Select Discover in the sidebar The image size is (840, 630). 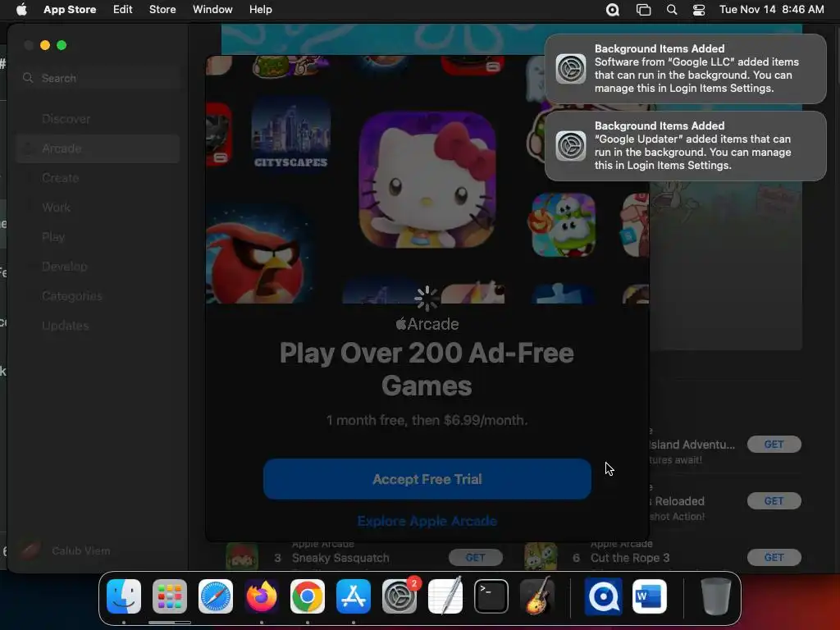coord(98,119)
